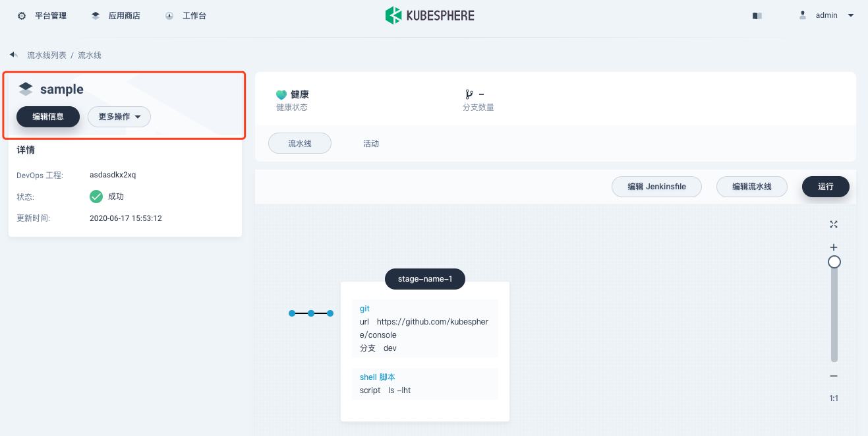This screenshot has width=868, height=436.
Task: Click the fit-to-screen expand icon
Action: [834, 224]
